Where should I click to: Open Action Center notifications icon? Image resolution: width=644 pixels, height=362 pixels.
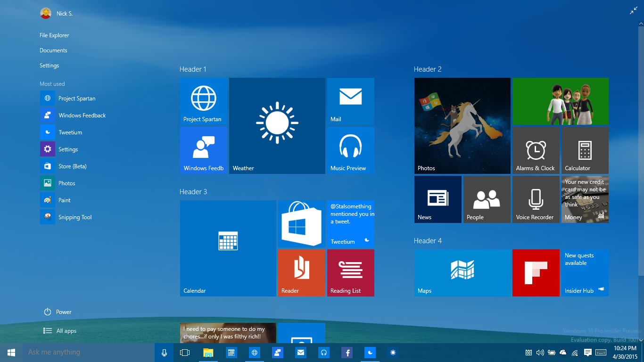pos(587,352)
